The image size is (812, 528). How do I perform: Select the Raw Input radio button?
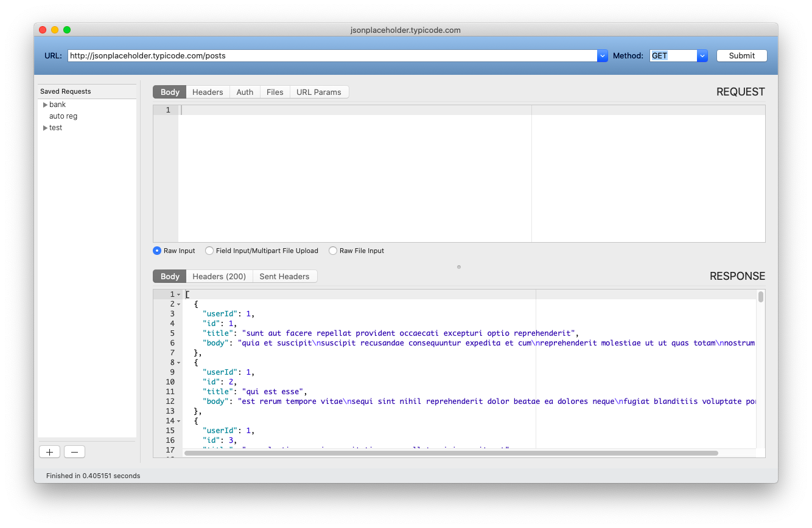(157, 251)
